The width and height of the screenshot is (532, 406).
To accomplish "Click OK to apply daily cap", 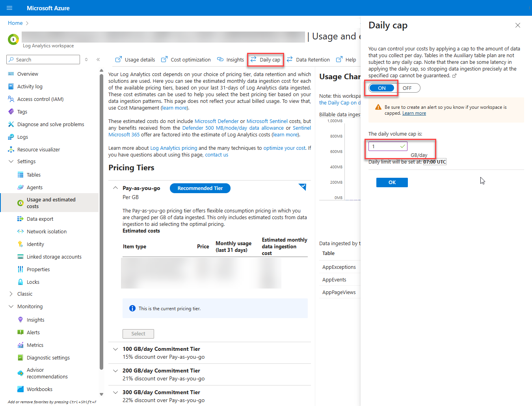I will point(392,182).
